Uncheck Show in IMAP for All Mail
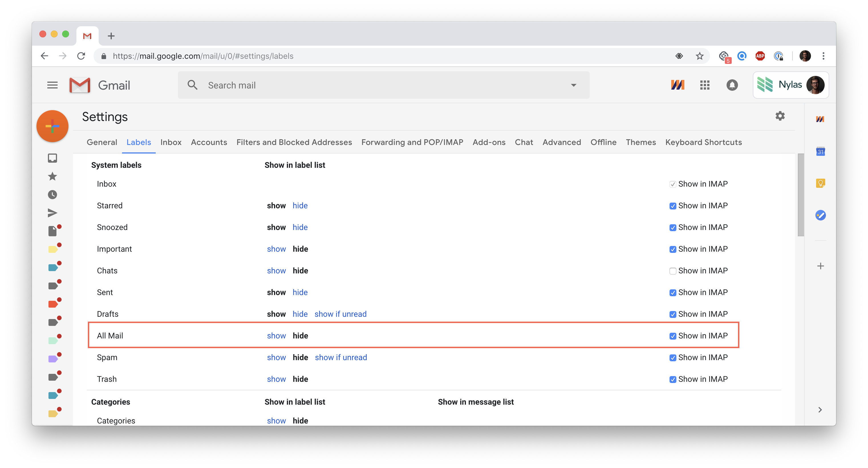 673,336
